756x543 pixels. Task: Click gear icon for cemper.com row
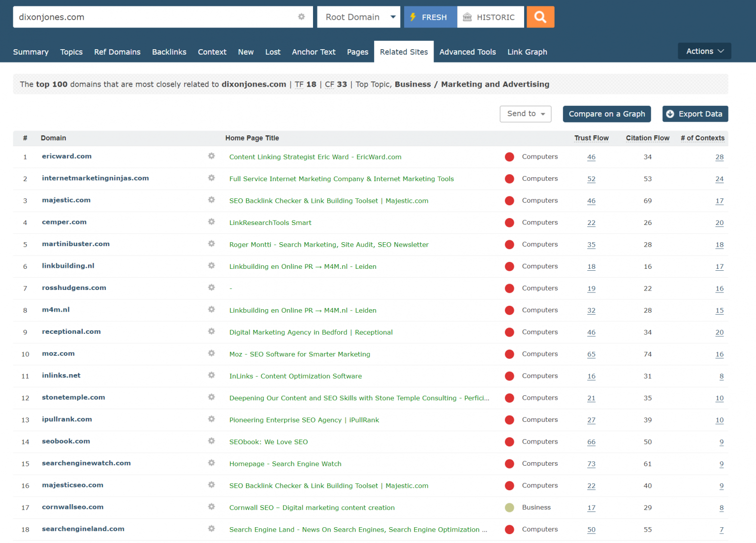click(x=211, y=222)
